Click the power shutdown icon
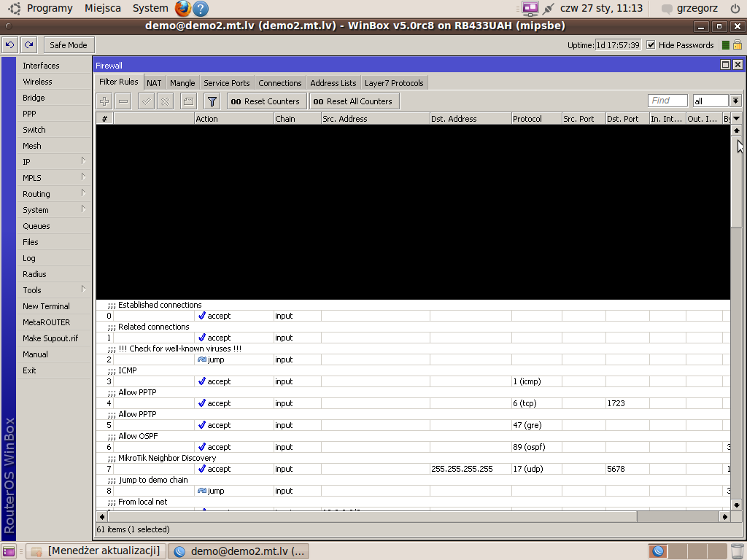This screenshot has height=560, width=747. 735,8
